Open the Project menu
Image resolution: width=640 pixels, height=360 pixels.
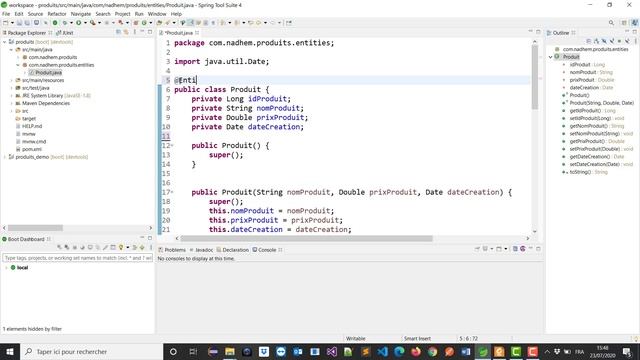(122, 14)
